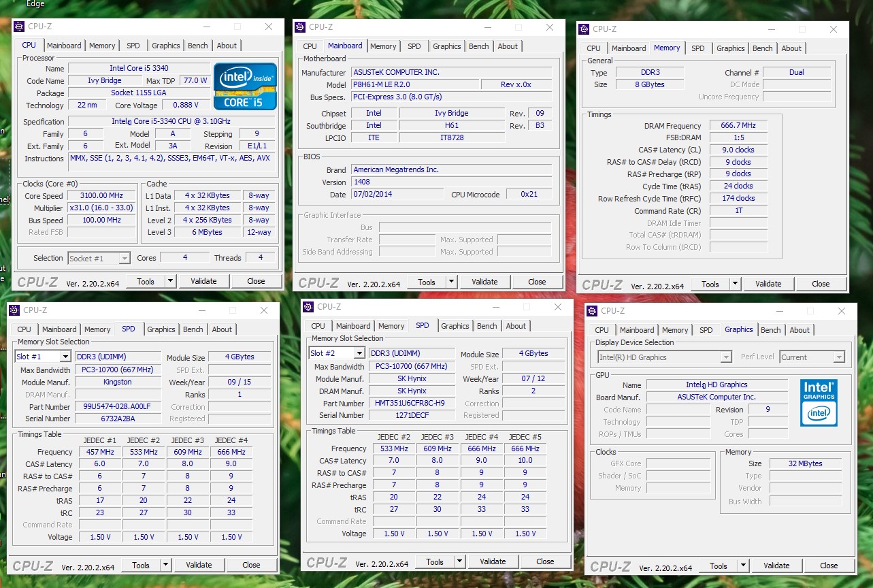Open the Intel(R) HD Graphics display device dropdown
Image resolution: width=873 pixels, height=588 pixels.
click(664, 357)
